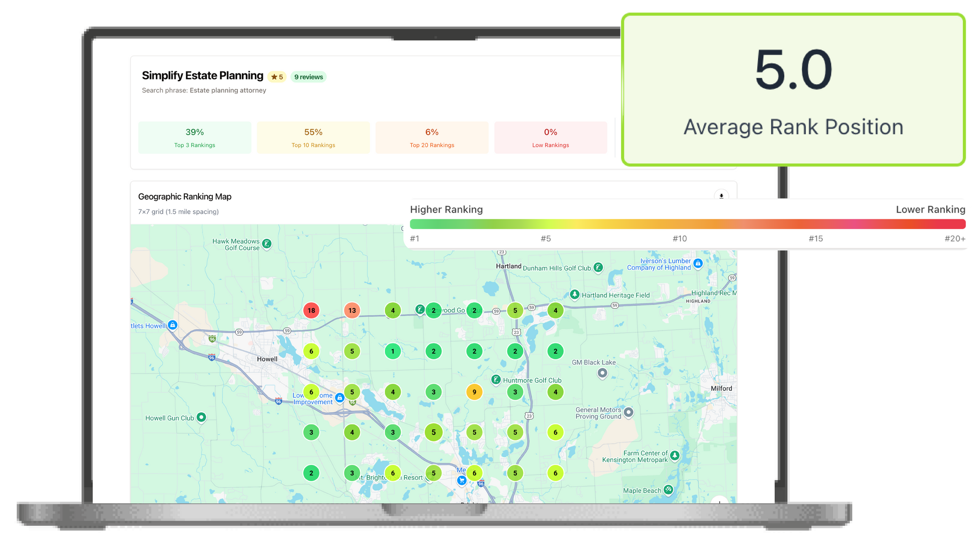The width and height of the screenshot is (980, 545).
Task: Select the yellow rank 9 map marker
Action: coord(474,392)
